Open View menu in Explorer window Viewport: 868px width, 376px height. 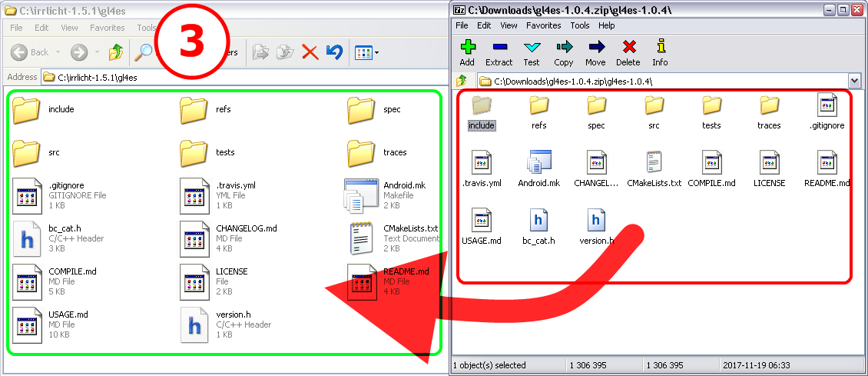(69, 28)
